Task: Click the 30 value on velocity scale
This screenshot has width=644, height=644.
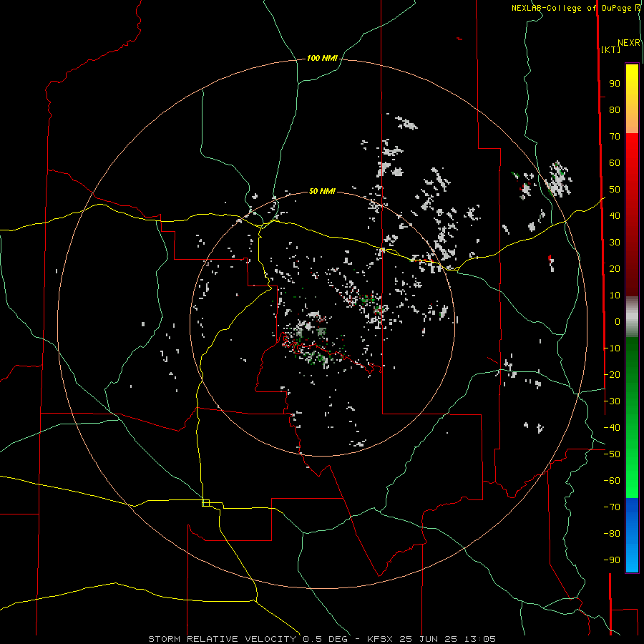Action: coord(615,243)
